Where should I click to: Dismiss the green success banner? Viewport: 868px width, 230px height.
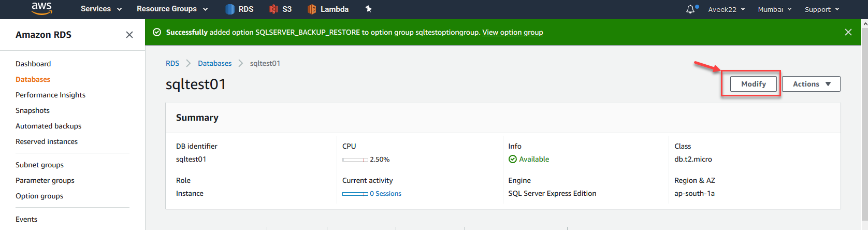(x=848, y=32)
